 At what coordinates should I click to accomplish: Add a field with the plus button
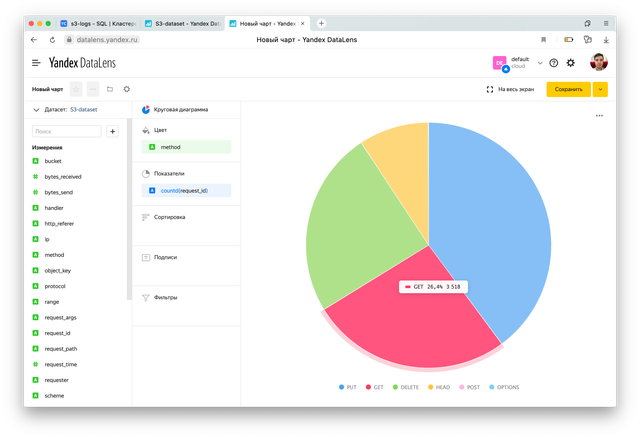click(x=112, y=131)
